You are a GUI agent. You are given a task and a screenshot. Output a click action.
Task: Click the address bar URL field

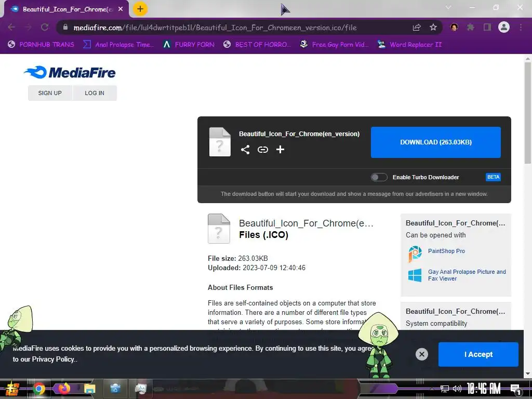(215, 28)
